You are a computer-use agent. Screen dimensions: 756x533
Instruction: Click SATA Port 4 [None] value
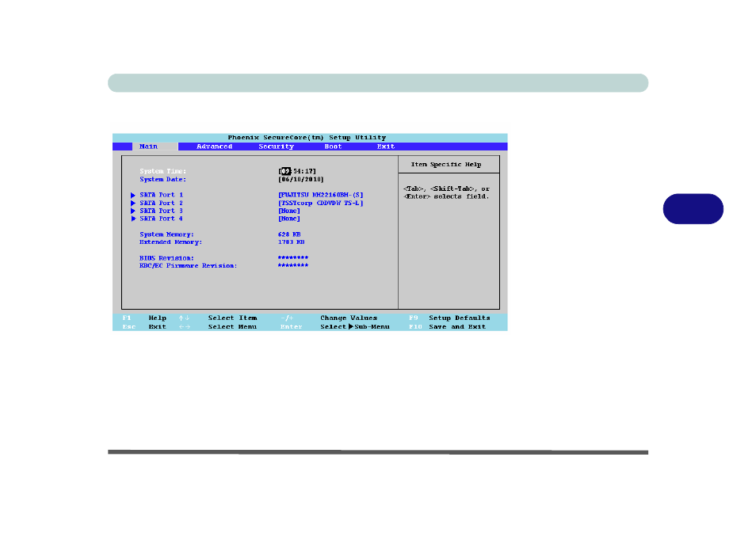point(289,219)
